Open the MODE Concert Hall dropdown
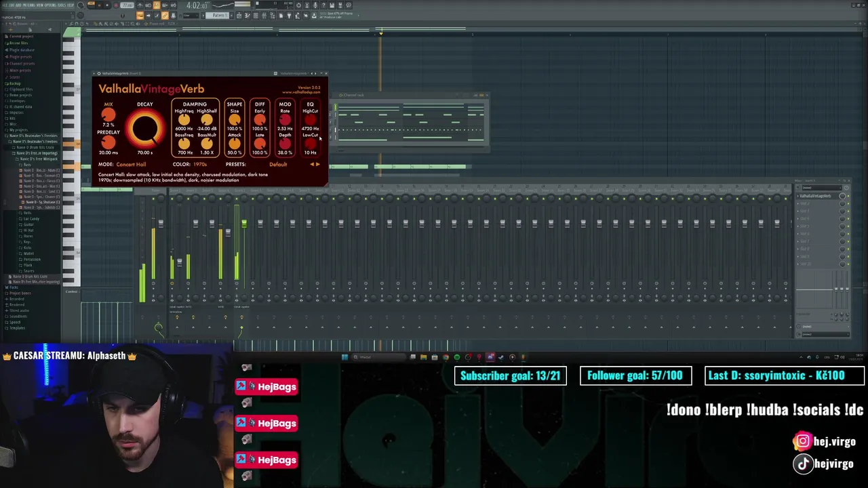The height and width of the screenshot is (488, 868). click(131, 164)
